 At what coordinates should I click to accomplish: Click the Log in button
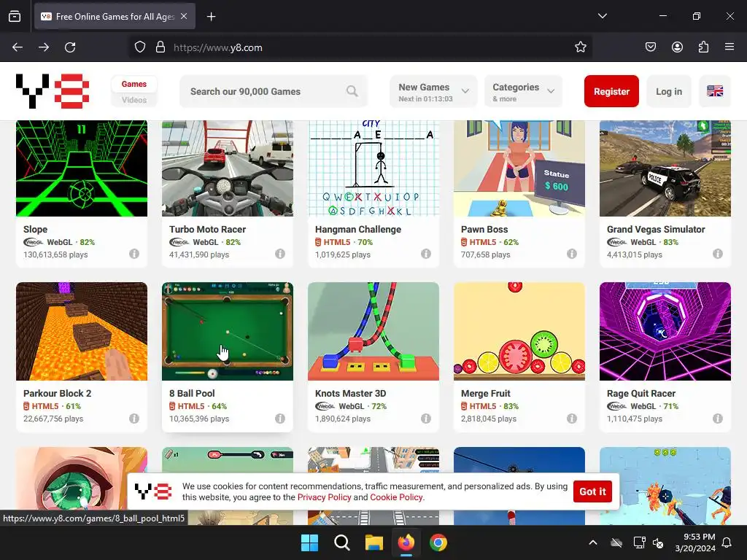tap(669, 91)
